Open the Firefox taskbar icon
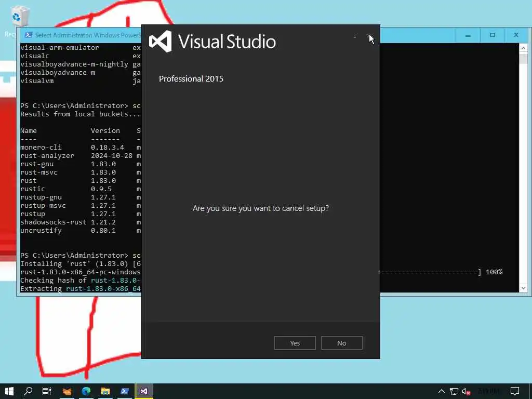This screenshot has height=399, width=532. 67,391
